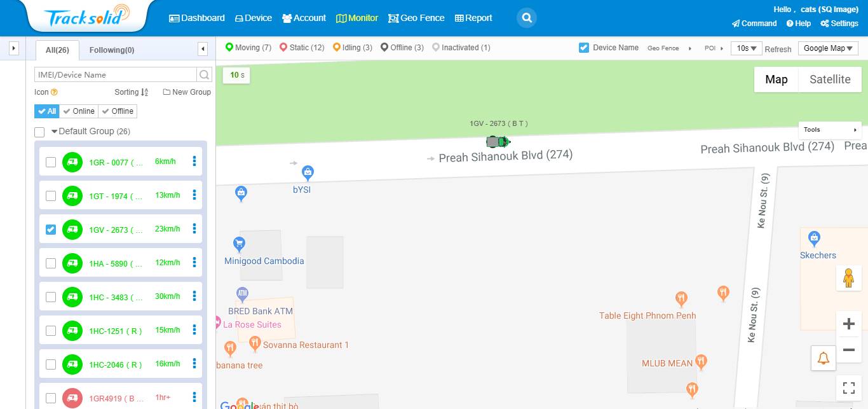Click the device search magnifier icon

click(205, 74)
